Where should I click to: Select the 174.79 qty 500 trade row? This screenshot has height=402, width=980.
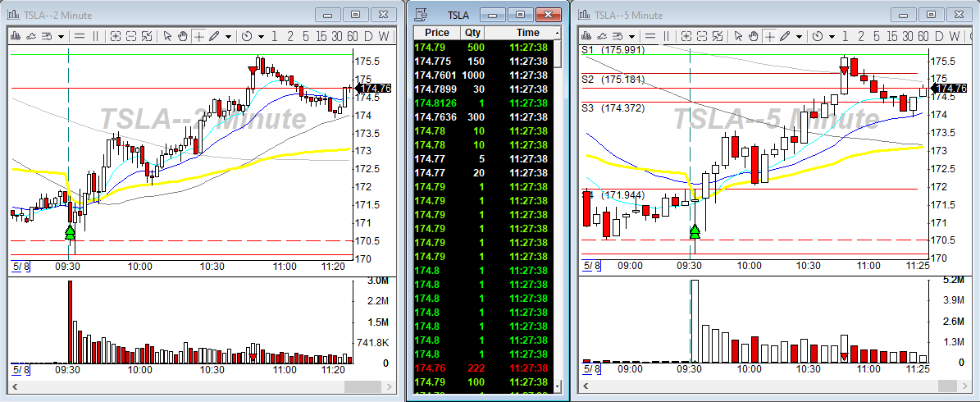[484, 48]
